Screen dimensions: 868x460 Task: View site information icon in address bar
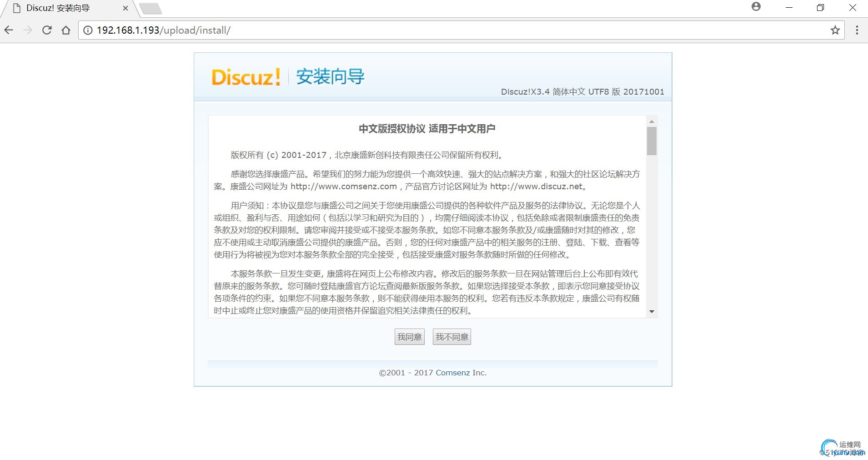tap(88, 30)
